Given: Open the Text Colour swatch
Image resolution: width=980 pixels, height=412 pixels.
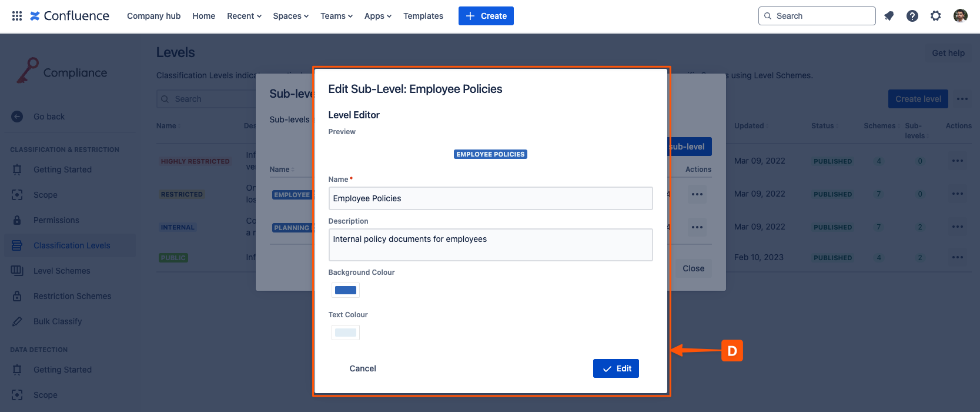Looking at the screenshot, I should pos(346,333).
